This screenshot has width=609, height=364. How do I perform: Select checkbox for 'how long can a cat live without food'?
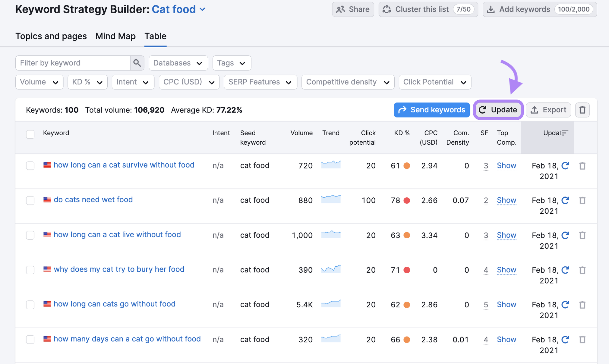[30, 235]
